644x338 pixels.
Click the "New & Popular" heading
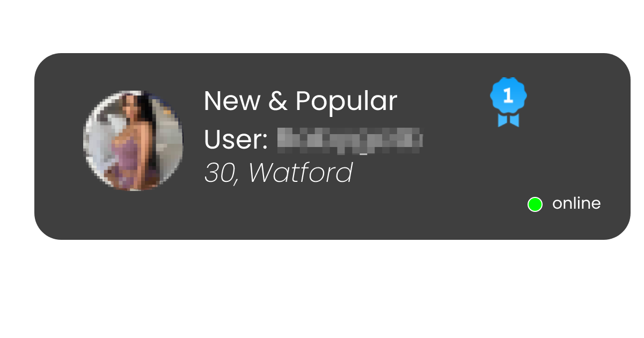point(301,101)
